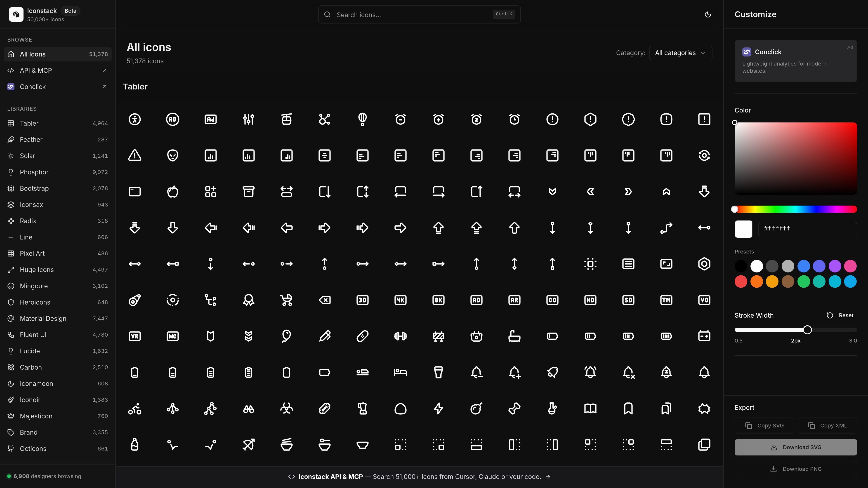This screenshot has width=868, height=488.
Task: Choose the WC badge icon
Action: coord(172,336)
